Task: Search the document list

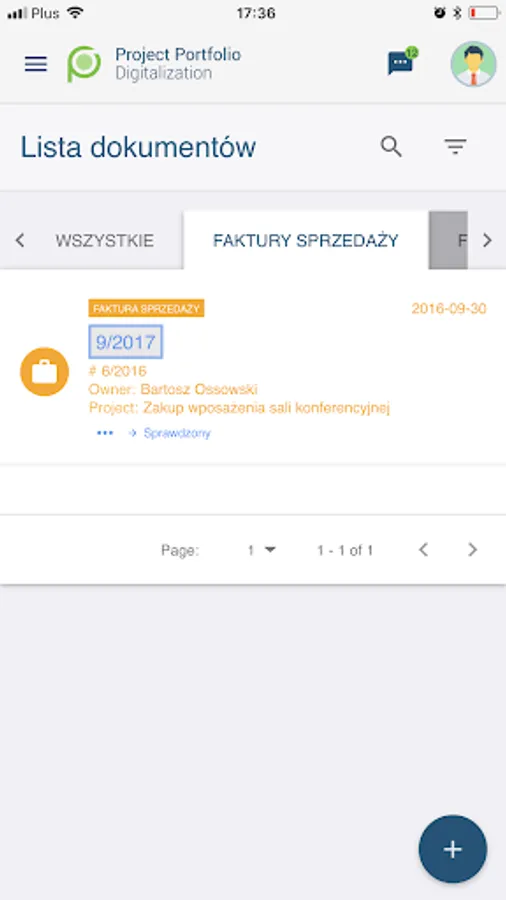Action: (x=391, y=147)
